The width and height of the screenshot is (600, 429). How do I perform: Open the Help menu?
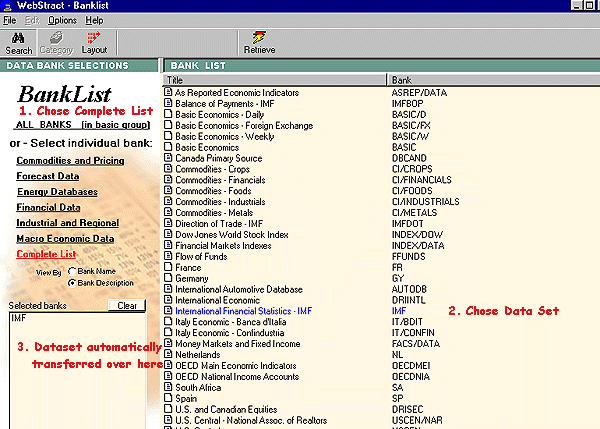[x=94, y=20]
